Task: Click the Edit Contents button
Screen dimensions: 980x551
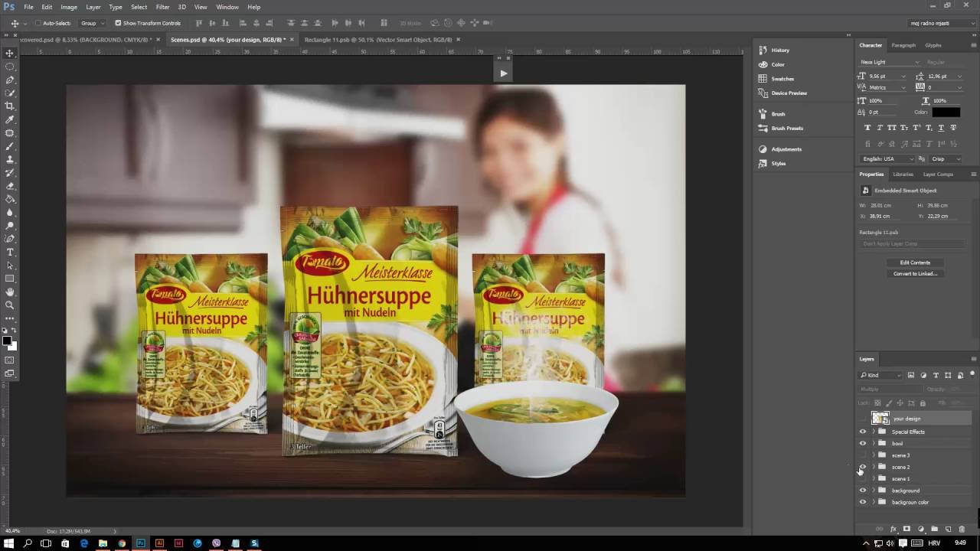Action: (x=915, y=262)
